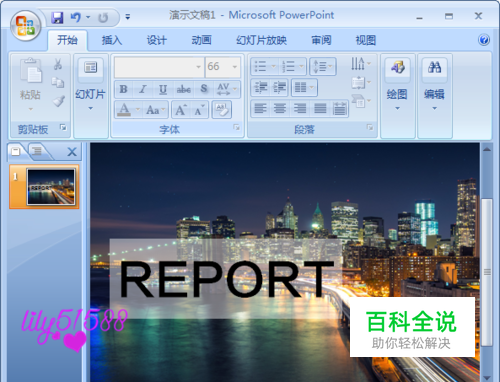Switch to the 视图 ribbon tab
This screenshot has width=500, height=382.
click(366, 40)
